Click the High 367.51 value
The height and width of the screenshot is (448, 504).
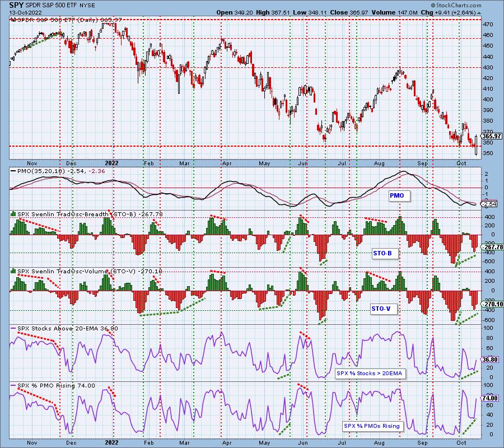pos(273,12)
